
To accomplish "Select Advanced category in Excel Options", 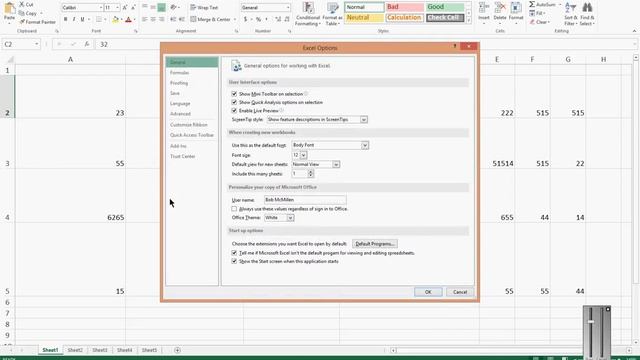I will pyautogui.click(x=180, y=114).
